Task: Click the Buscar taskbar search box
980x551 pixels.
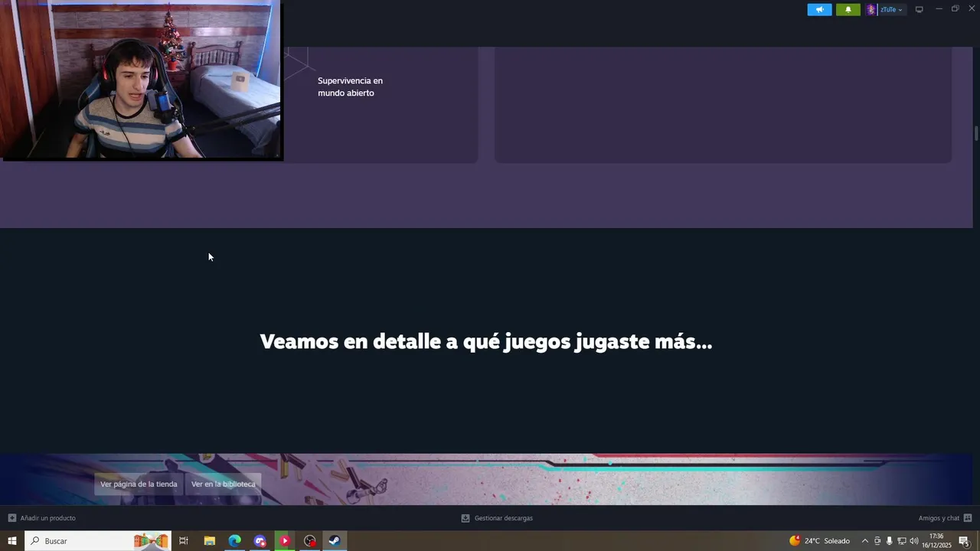Action: (x=98, y=541)
